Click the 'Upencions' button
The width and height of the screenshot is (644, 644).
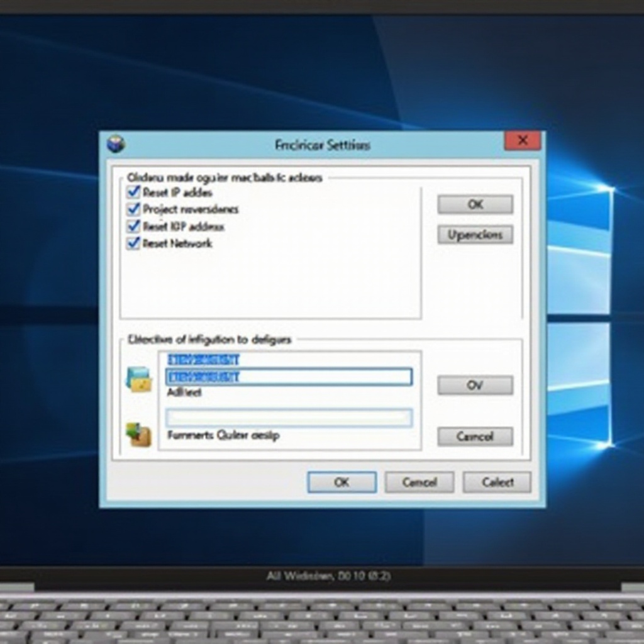pyautogui.click(x=475, y=235)
